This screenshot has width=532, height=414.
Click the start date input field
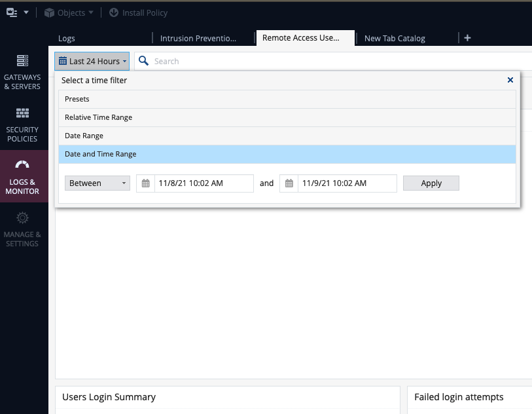[x=203, y=183]
